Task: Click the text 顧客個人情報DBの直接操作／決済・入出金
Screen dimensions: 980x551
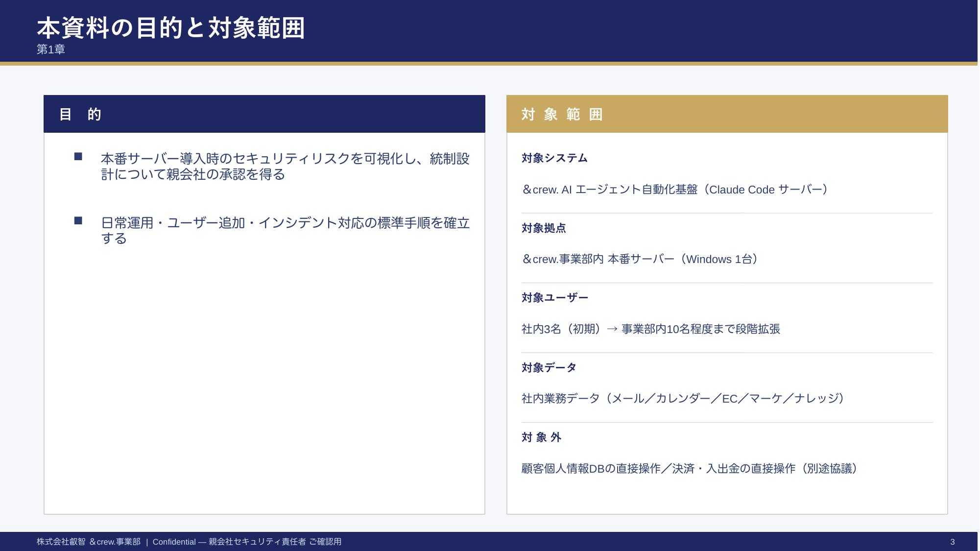Action: 691,469
